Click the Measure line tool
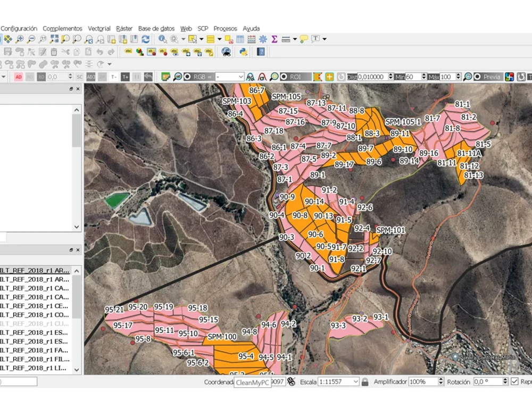The width and height of the screenshot is (532, 399). [x=286, y=39]
